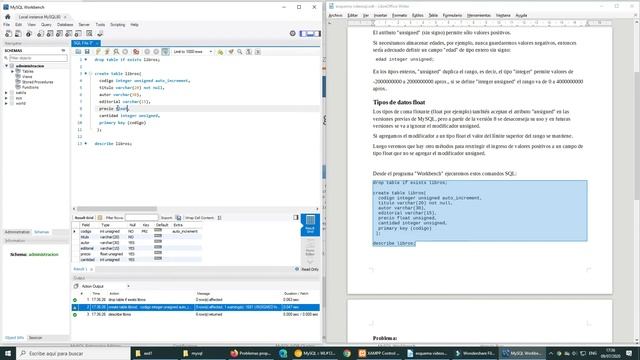Image resolution: width=640 pixels, height=360 pixels.
Task: Select the Views tree item
Action: 27,77
